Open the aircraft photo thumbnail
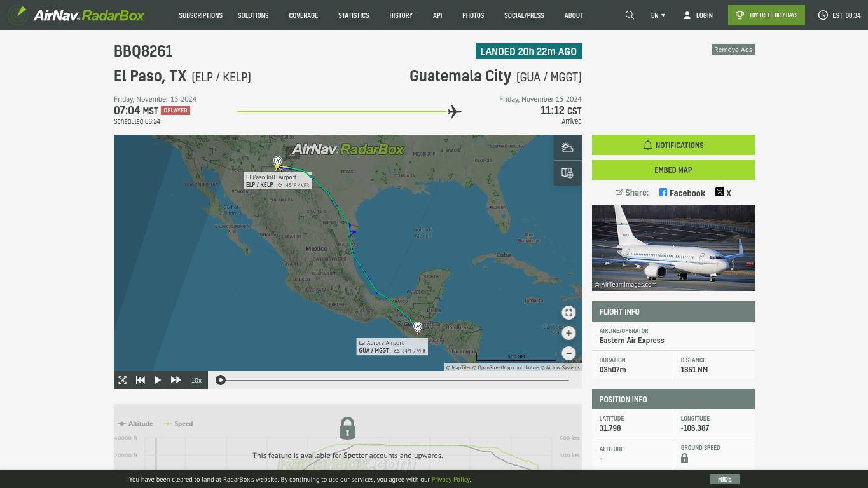 [x=673, y=248]
